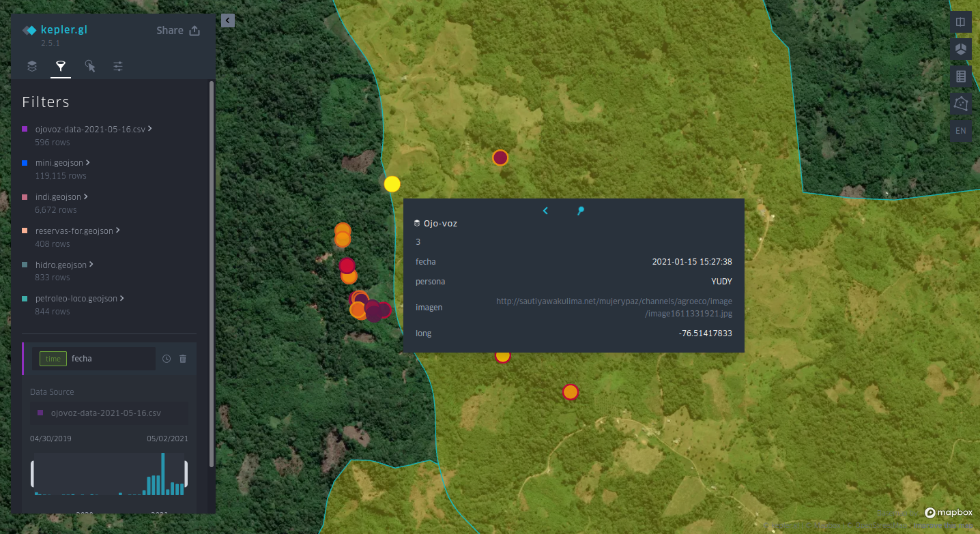Image resolution: width=980 pixels, height=534 pixels.
Task: Click the side panel scrollbar
Action: (212, 274)
